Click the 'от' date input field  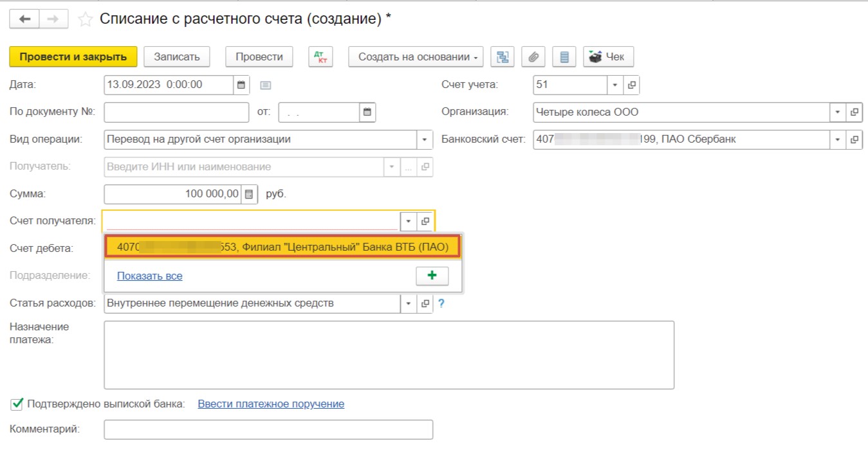point(319,112)
